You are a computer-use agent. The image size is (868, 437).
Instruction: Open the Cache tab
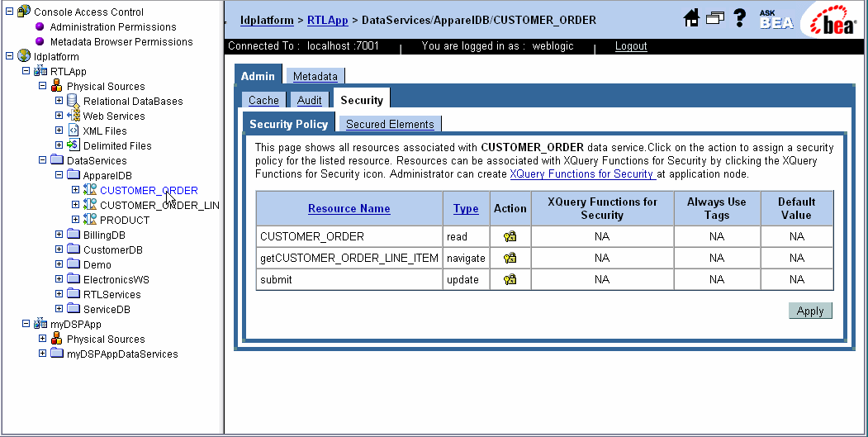click(x=263, y=100)
